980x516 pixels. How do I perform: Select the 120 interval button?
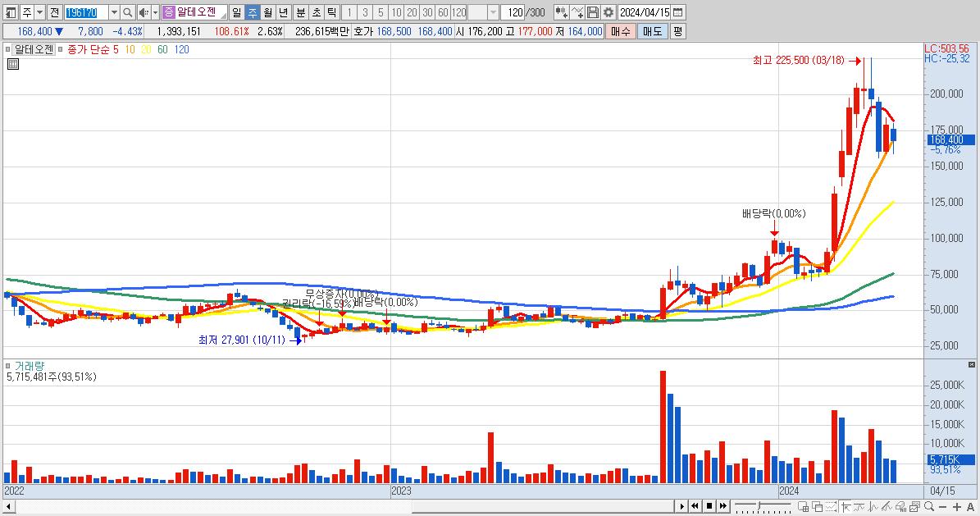458,11
